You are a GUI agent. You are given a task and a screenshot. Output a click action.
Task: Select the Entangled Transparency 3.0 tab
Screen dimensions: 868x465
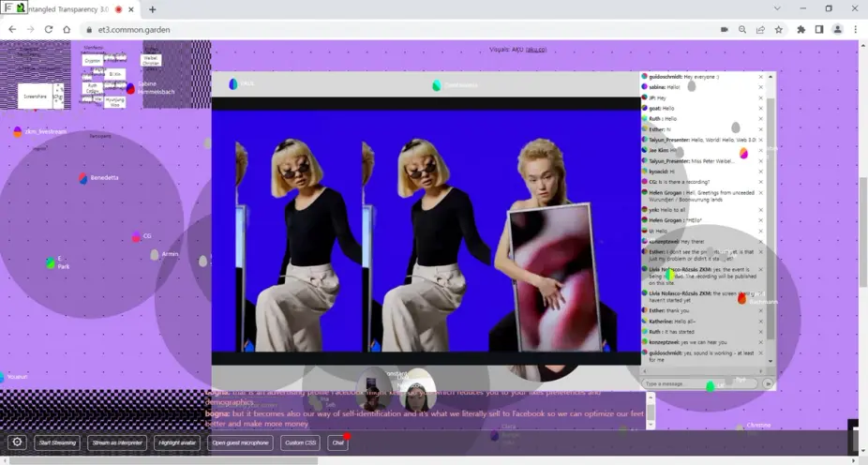[69, 9]
